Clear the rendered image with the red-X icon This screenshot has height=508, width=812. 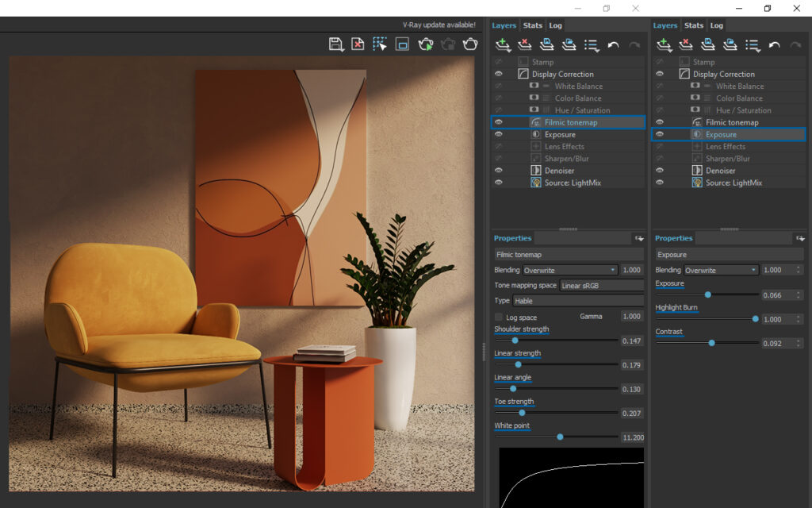(358, 44)
